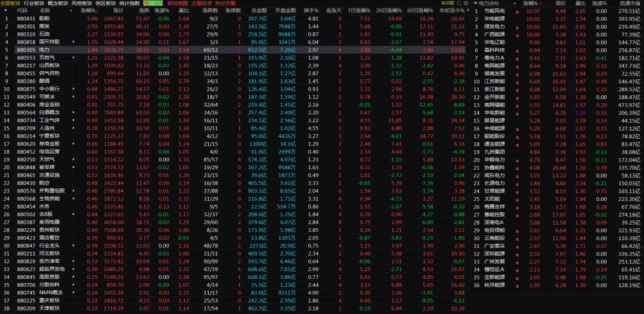The width and height of the screenshot is (644, 314).
Task: Open 板块地图 link
Action: coord(178,4)
